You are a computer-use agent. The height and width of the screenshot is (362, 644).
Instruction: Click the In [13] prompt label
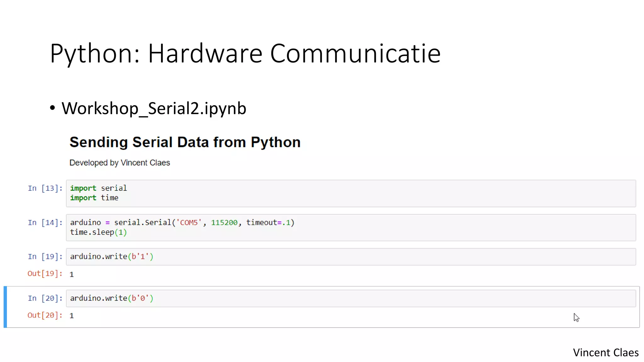coord(45,188)
